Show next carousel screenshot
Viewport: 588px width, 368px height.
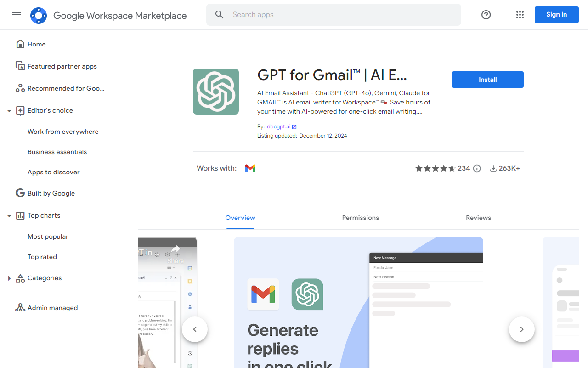click(x=522, y=329)
